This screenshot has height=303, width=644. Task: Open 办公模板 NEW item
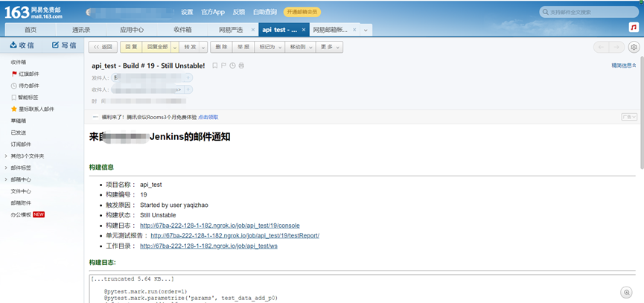[x=28, y=214]
